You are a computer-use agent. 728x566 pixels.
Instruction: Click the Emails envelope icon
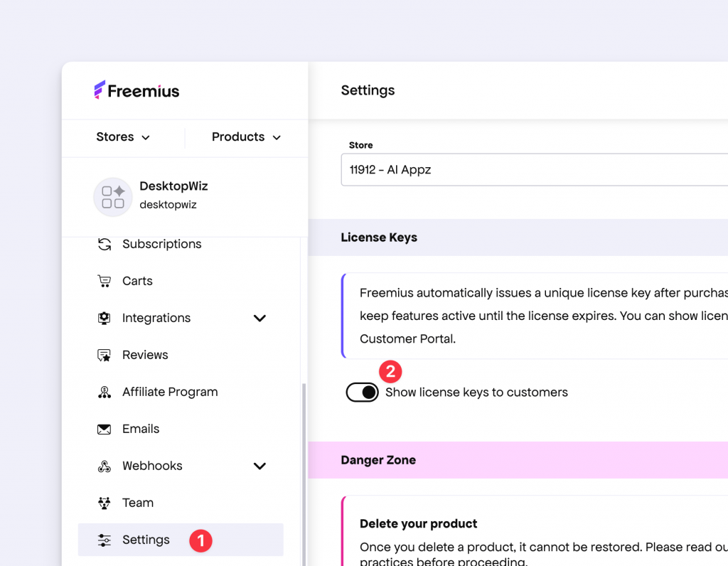(105, 429)
